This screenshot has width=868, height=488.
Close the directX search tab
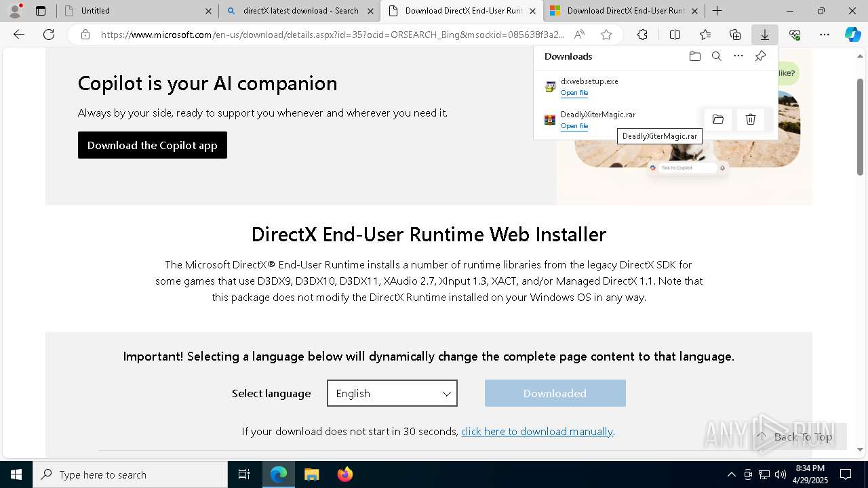[x=370, y=11]
